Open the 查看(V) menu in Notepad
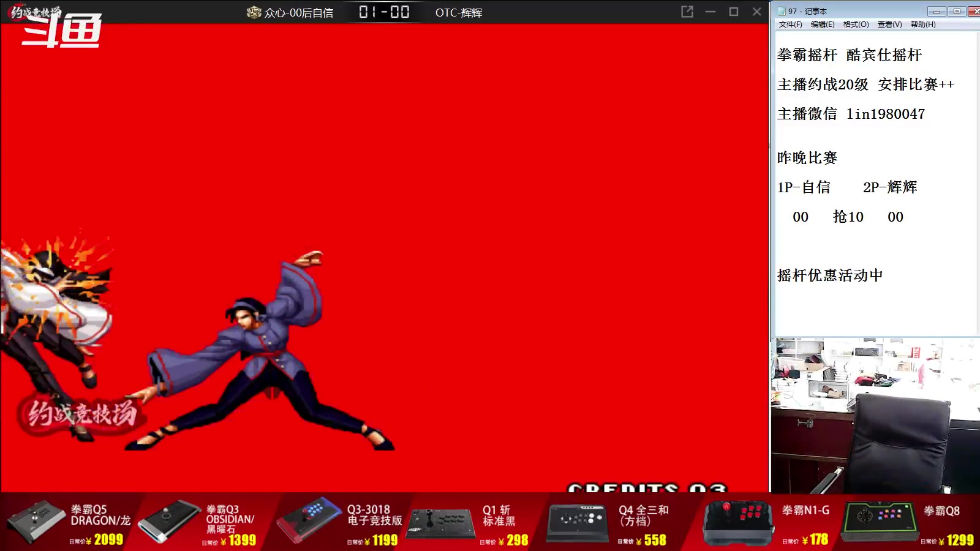The image size is (980, 551). (889, 24)
